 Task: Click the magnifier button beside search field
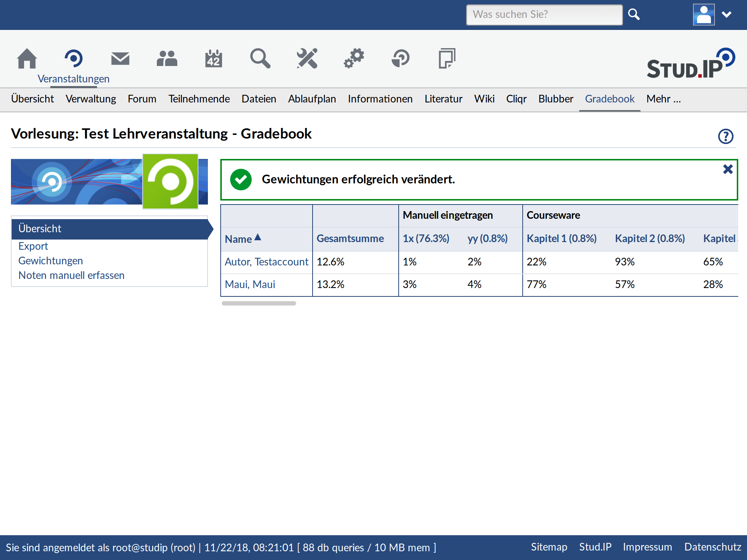click(x=634, y=15)
